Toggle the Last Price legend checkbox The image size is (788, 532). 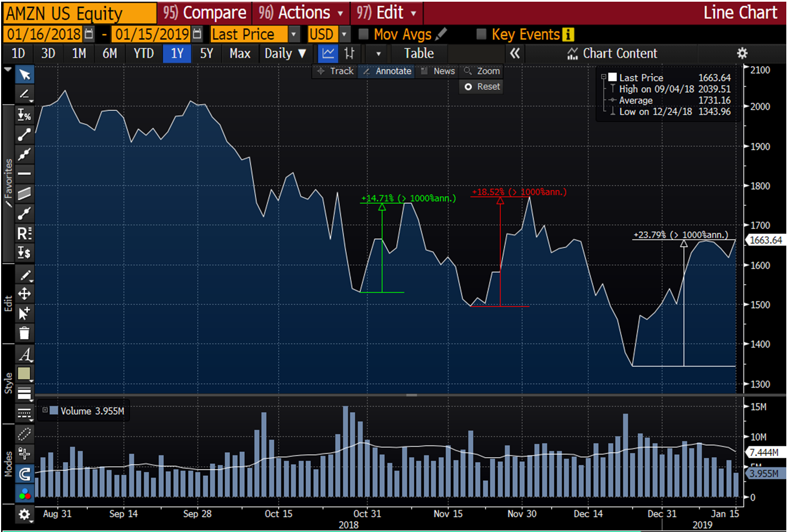tap(612, 78)
